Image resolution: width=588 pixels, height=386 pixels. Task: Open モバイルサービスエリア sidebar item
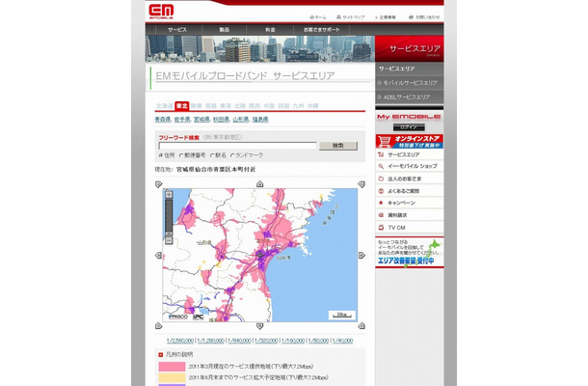(409, 83)
